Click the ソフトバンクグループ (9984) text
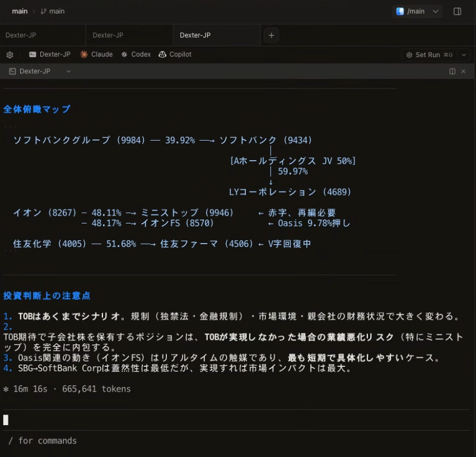476x457 pixels. [x=79, y=140]
